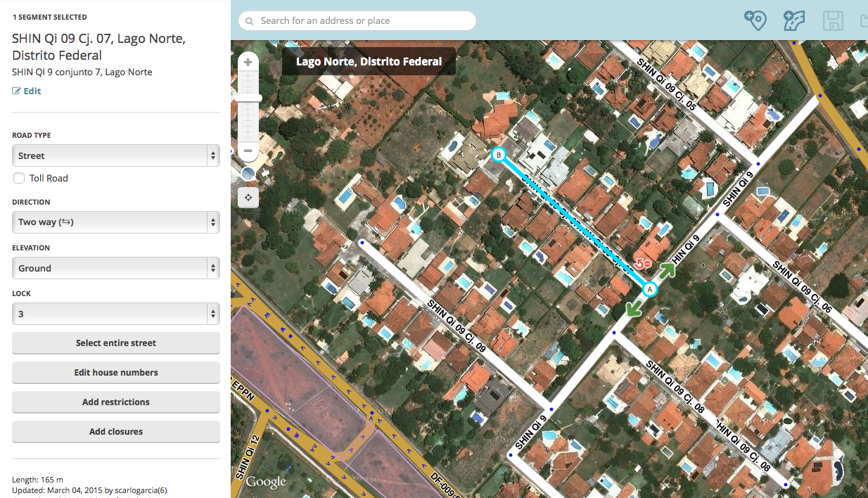Click the save floppy disk icon
The width and height of the screenshot is (868, 498).
[833, 20]
